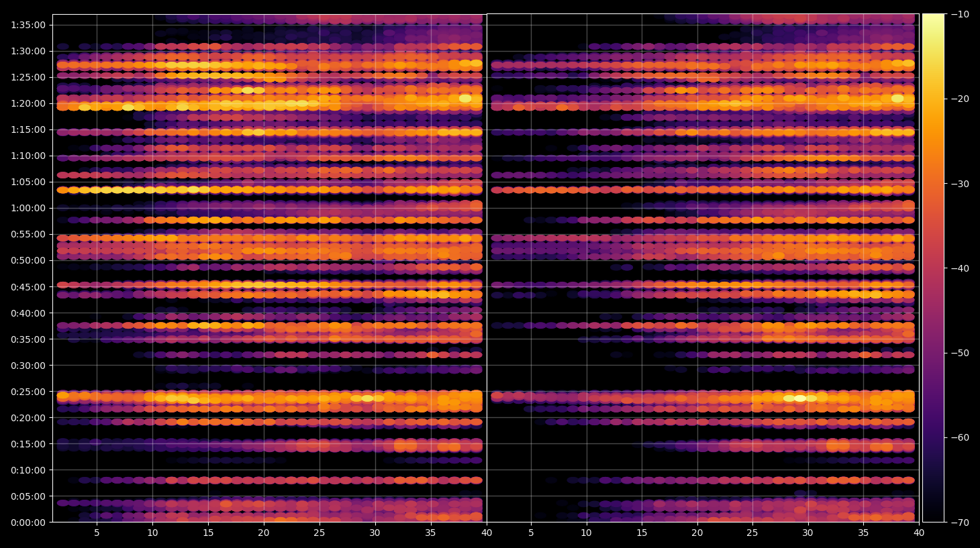Select the −20 colorbar label
The width and height of the screenshot is (980, 548).
pos(960,99)
